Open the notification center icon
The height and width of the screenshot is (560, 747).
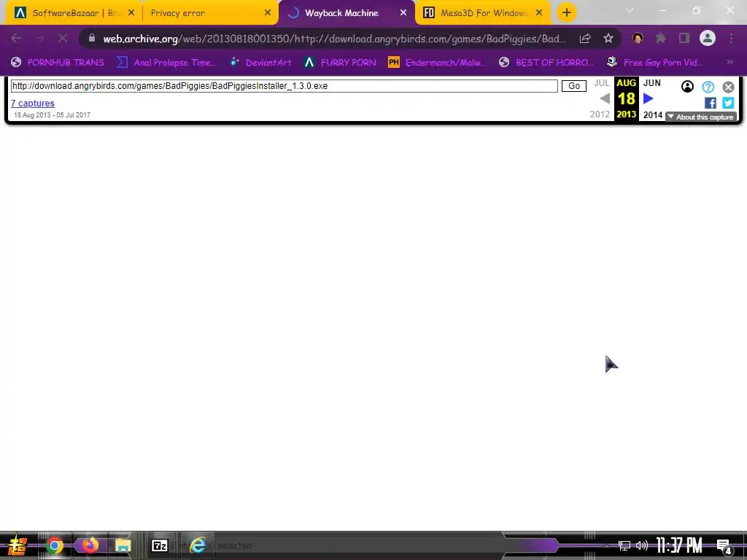724,547
